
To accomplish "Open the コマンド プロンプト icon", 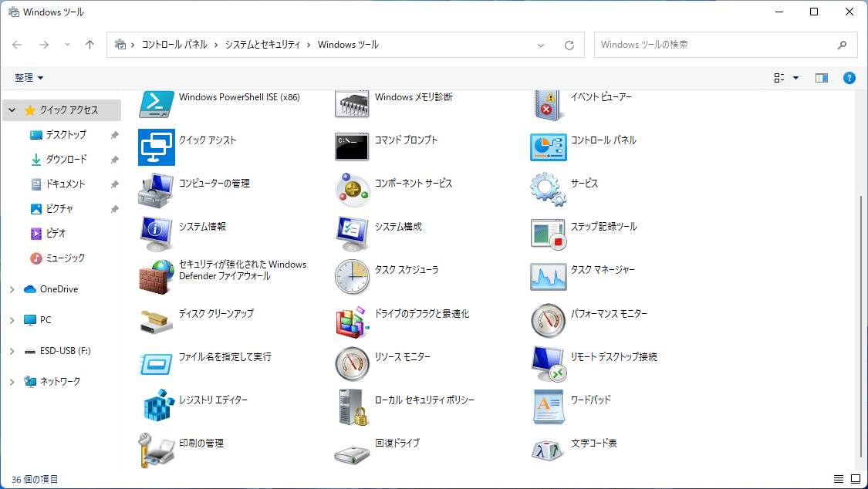I will click(x=352, y=147).
